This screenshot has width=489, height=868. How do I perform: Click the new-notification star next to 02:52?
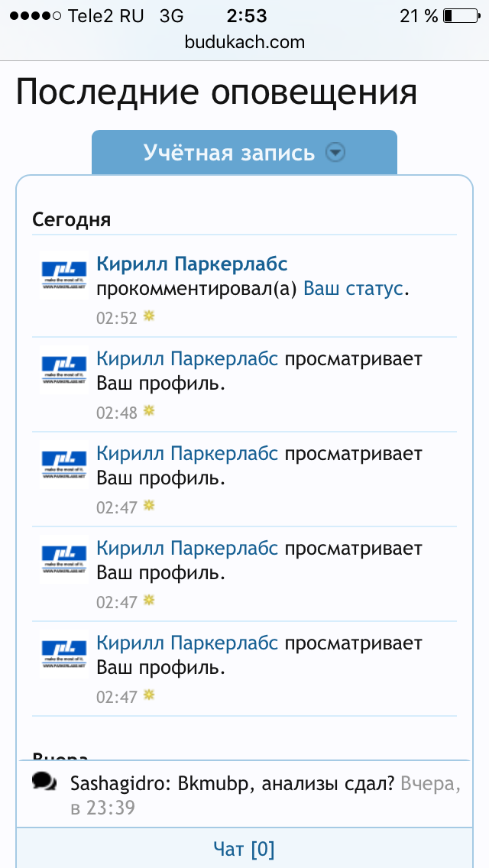coord(149,316)
